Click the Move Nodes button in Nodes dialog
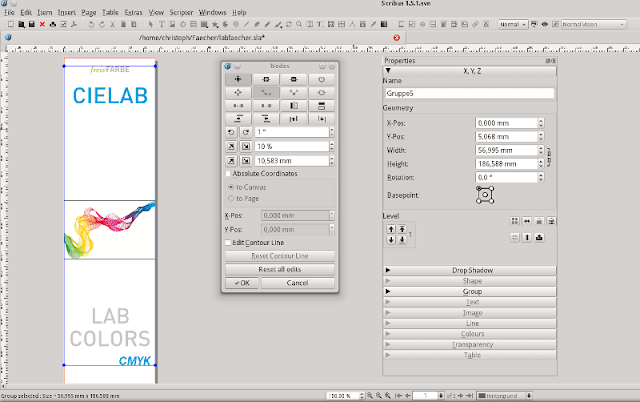The image size is (640, 402). click(238, 79)
